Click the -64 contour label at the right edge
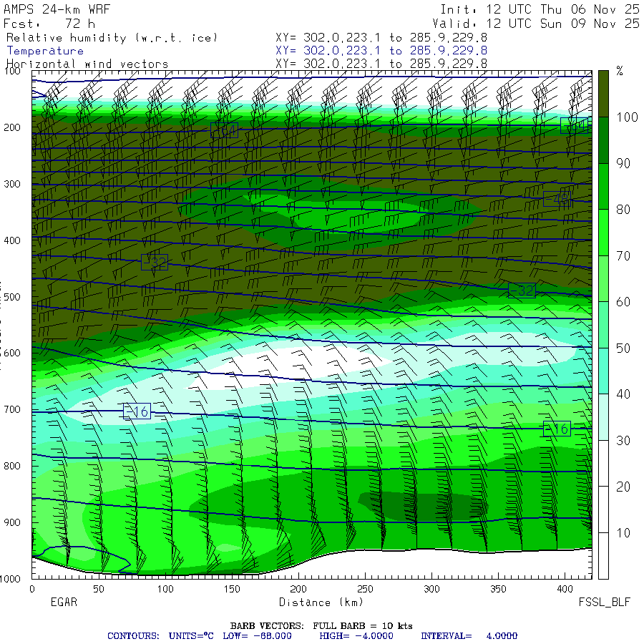Image resolution: width=644 pixels, height=644 pixels. (575, 125)
